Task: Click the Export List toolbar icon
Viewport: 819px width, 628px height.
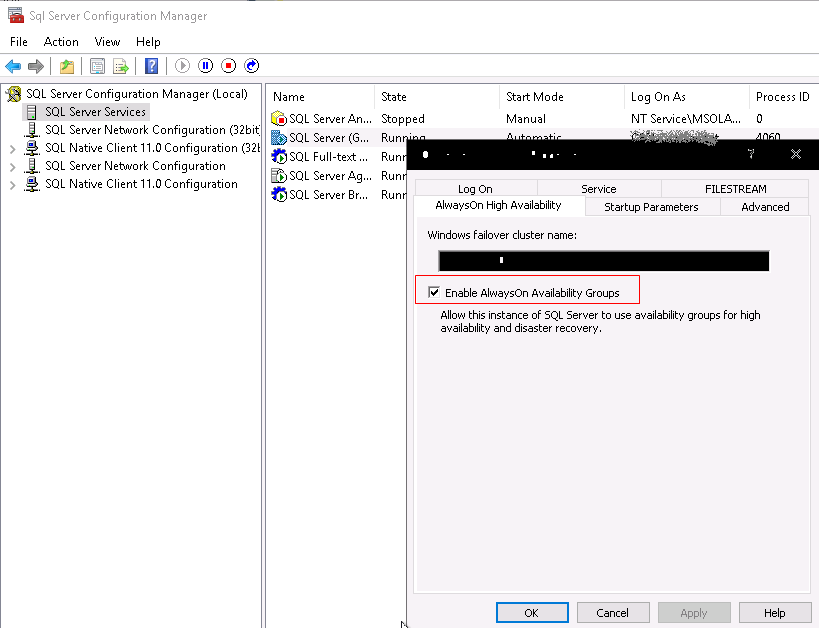Action: (121, 66)
